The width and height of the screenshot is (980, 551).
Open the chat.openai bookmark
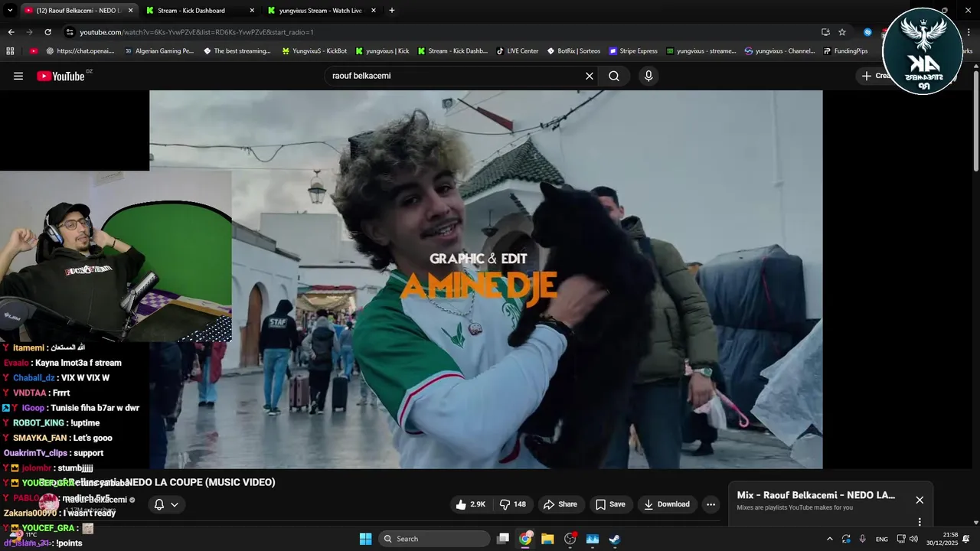pos(80,51)
